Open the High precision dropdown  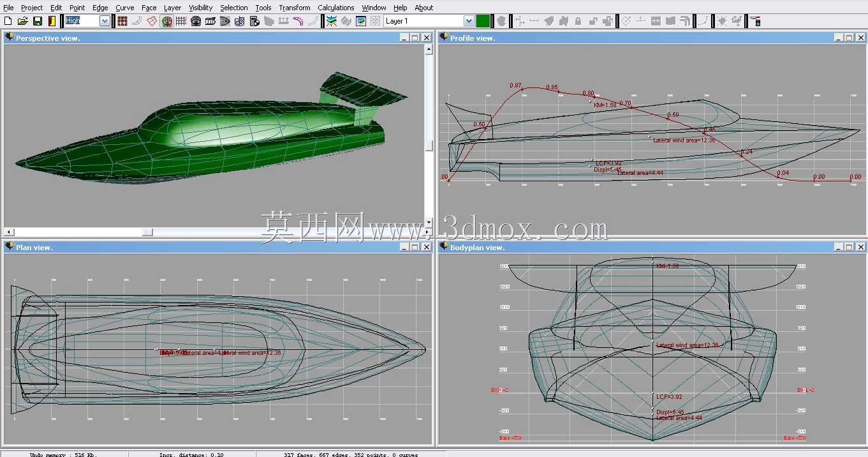coord(105,21)
